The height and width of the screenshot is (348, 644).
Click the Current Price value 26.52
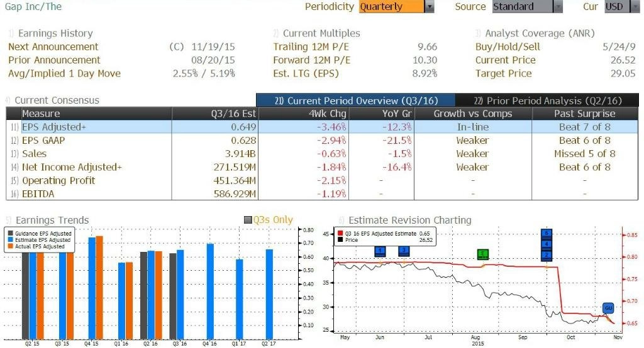click(623, 60)
